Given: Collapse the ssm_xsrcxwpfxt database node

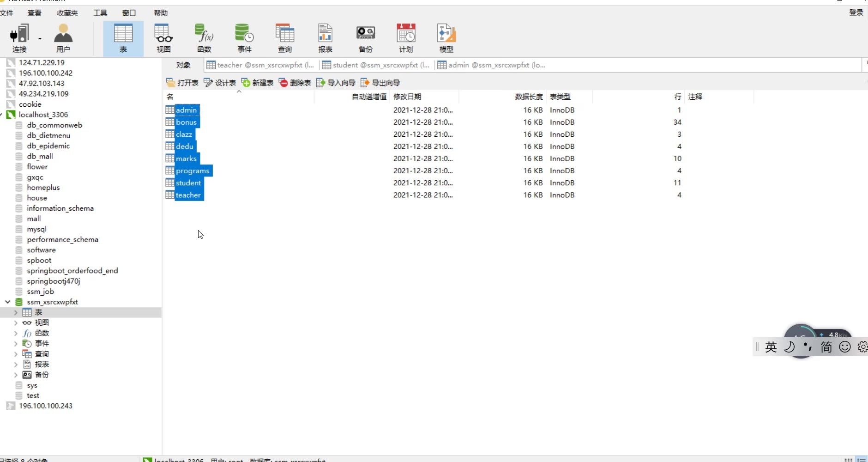Looking at the screenshot, I should point(8,302).
